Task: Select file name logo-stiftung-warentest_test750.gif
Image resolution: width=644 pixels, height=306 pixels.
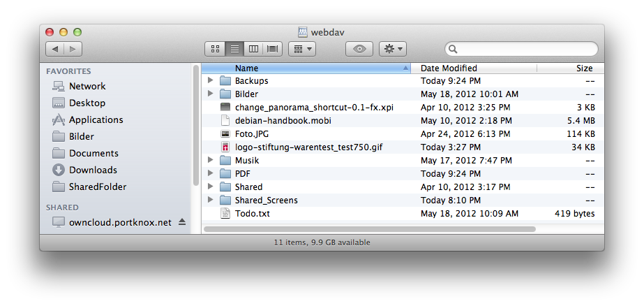Action: 309,147
